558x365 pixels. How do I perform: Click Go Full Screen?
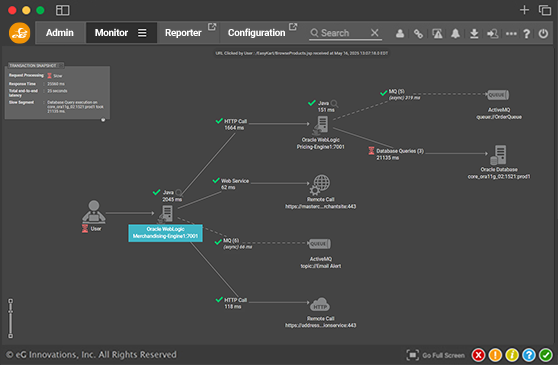point(436,355)
